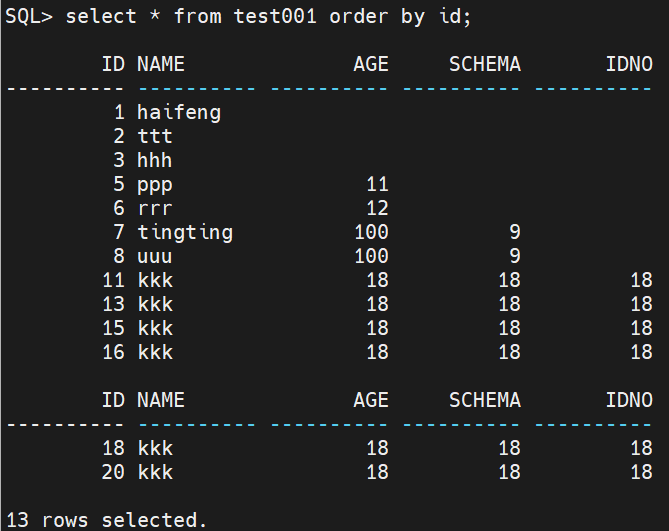
Task: Click the lower IDNO column header
Action: point(628,400)
